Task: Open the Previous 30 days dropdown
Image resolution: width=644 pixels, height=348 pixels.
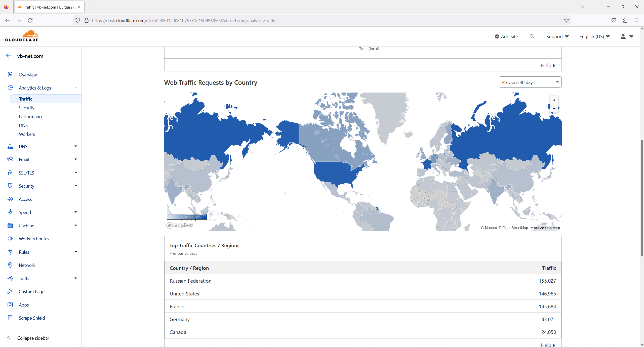Action: point(530,82)
